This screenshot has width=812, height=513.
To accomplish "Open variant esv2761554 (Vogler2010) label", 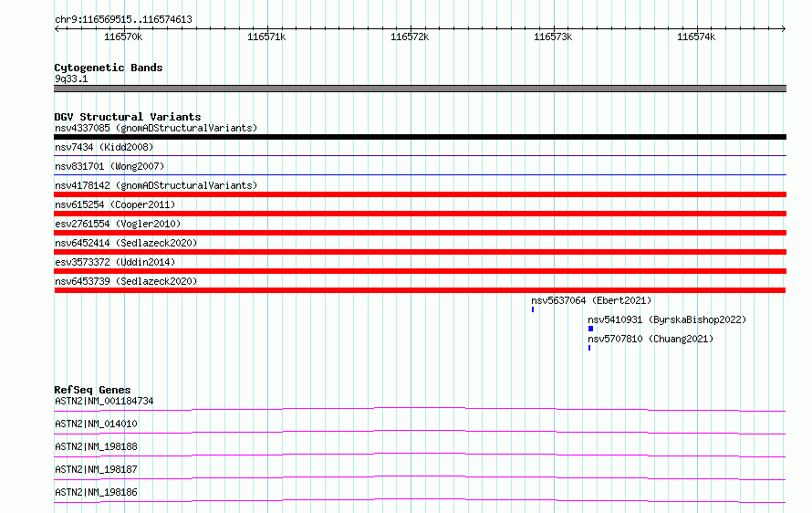I will (118, 224).
